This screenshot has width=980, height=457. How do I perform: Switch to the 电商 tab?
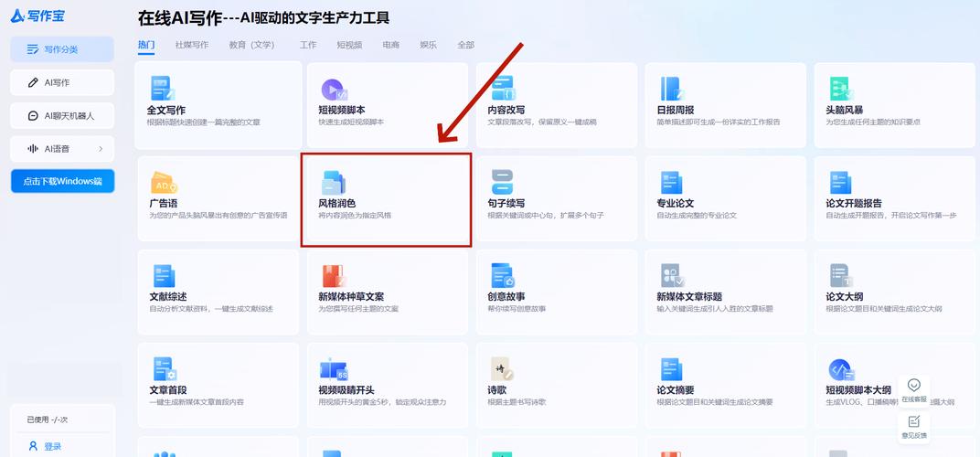coord(391,45)
